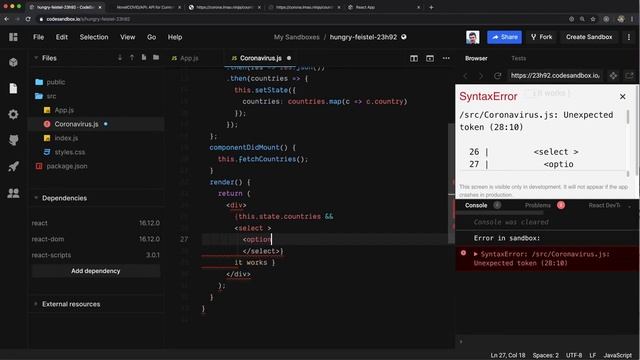Open the Live collaboration people icon
Viewport: 640px width, 360px height.
(13, 193)
